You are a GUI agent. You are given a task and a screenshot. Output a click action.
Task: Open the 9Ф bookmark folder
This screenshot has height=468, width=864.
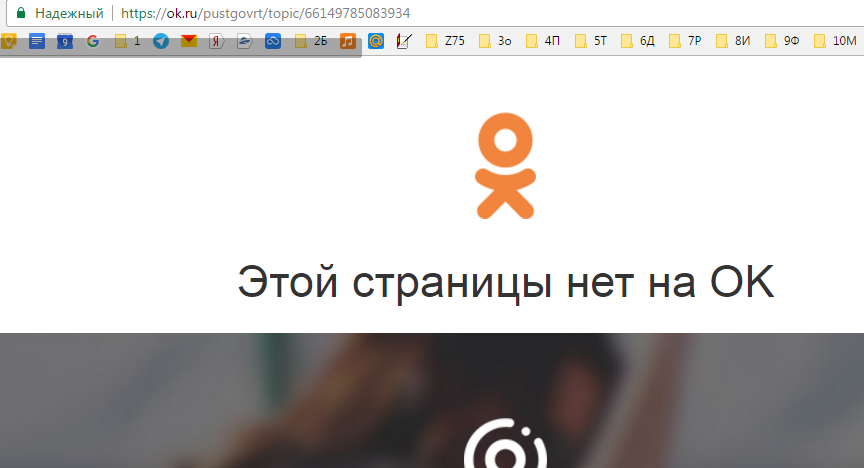point(782,41)
